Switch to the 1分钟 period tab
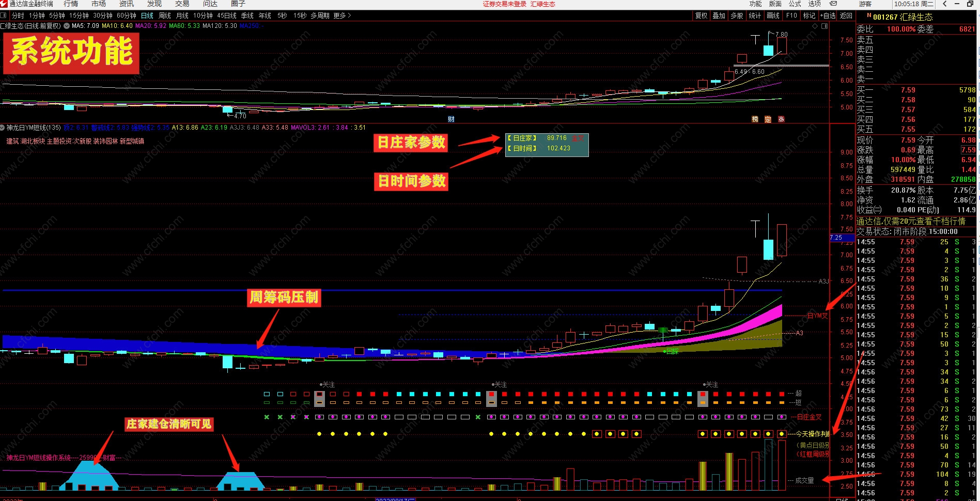The height and width of the screenshot is (501, 980). (37, 15)
